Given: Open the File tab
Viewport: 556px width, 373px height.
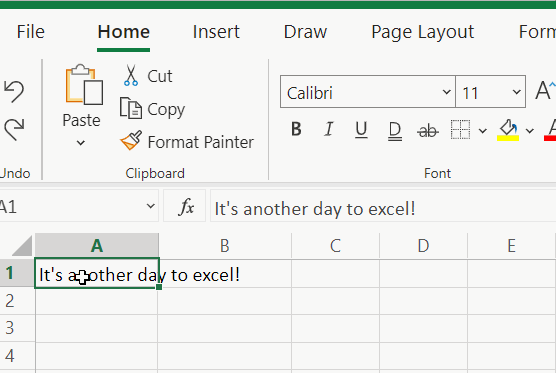Looking at the screenshot, I should click(31, 32).
